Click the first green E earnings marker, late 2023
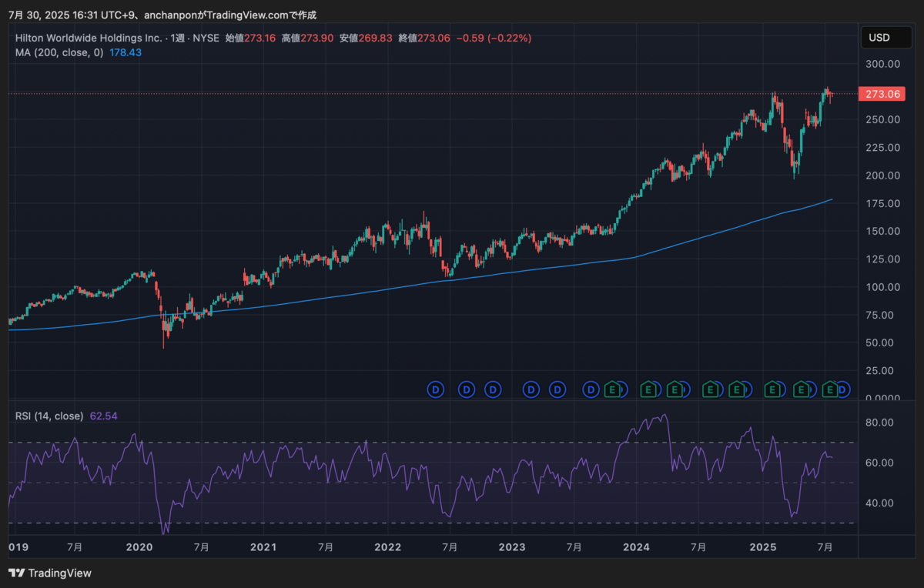The height and width of the screenshot is (588, 924). [x=613, y=390]
